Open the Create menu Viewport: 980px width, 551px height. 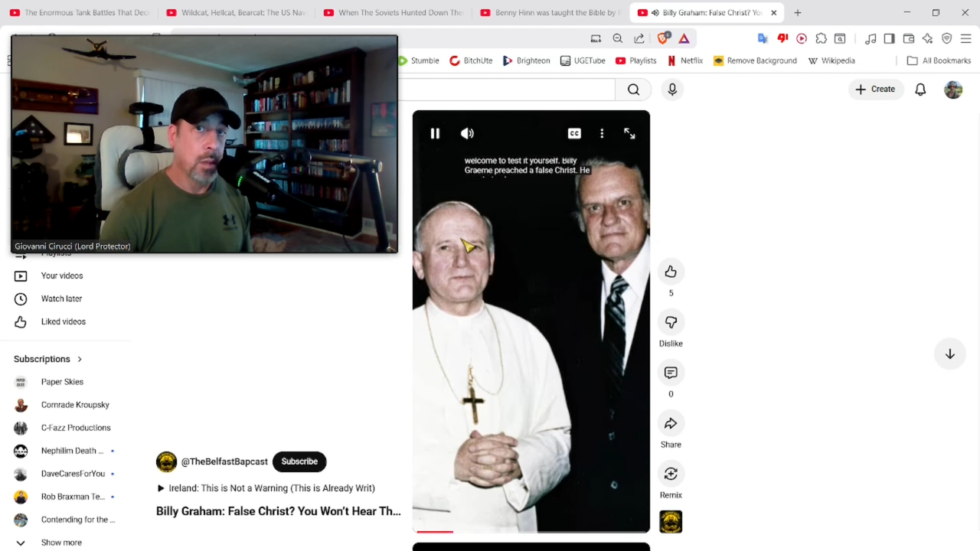pyautogui.click(x=875, y=90)
